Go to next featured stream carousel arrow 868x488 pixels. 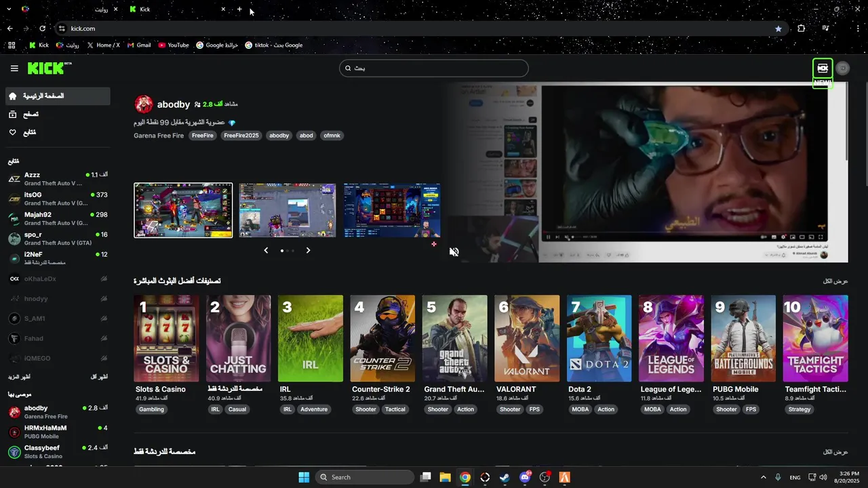click(x=308, y=250)
